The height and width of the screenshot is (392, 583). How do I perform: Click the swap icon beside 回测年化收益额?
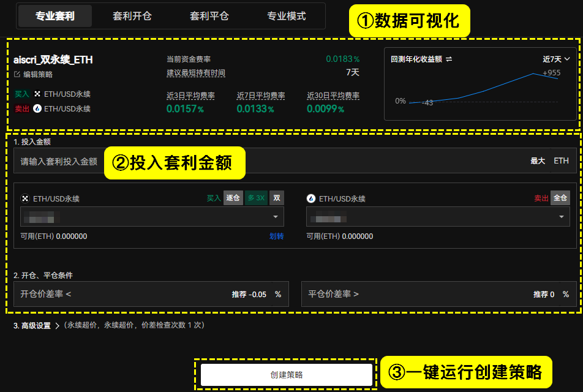[x=449, y=59]
